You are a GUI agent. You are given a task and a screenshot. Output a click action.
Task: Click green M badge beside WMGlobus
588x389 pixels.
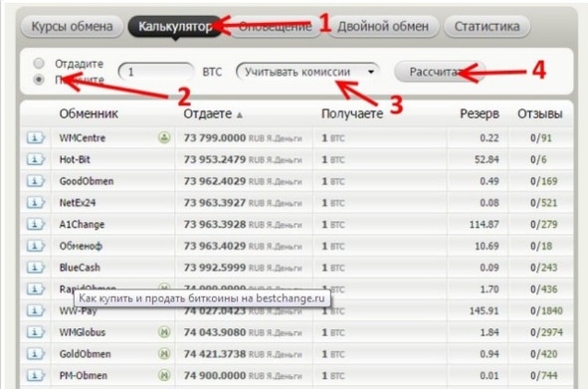coord(164,332)
